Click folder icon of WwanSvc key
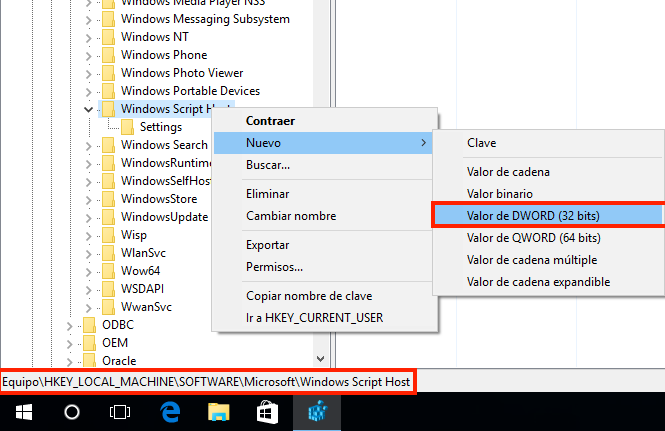Image resolution: width=665 pixels, height=431 pixels. coord(108,307)
